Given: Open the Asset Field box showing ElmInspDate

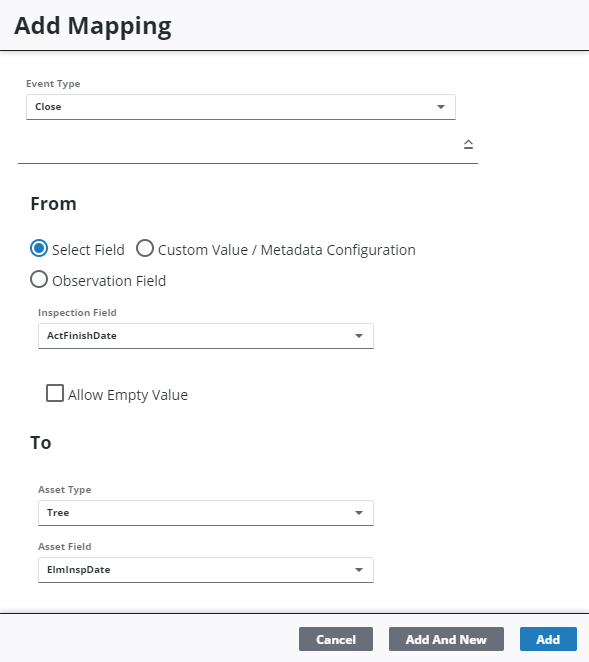Looking at the screenshot, I should point(206,570).
